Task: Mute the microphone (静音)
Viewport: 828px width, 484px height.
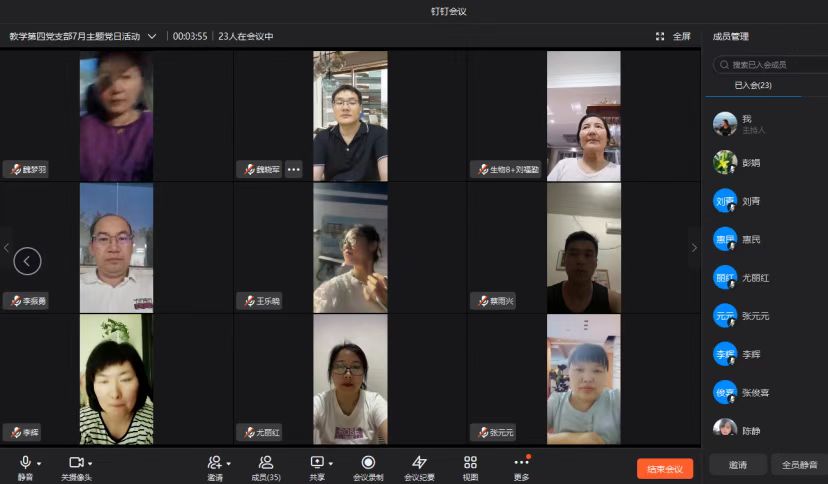Action: [25, 462]
